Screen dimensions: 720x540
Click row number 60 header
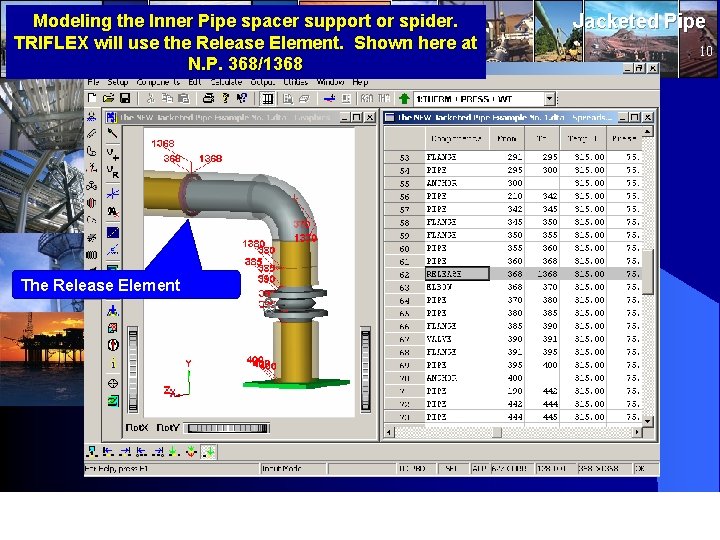point(404,248)
